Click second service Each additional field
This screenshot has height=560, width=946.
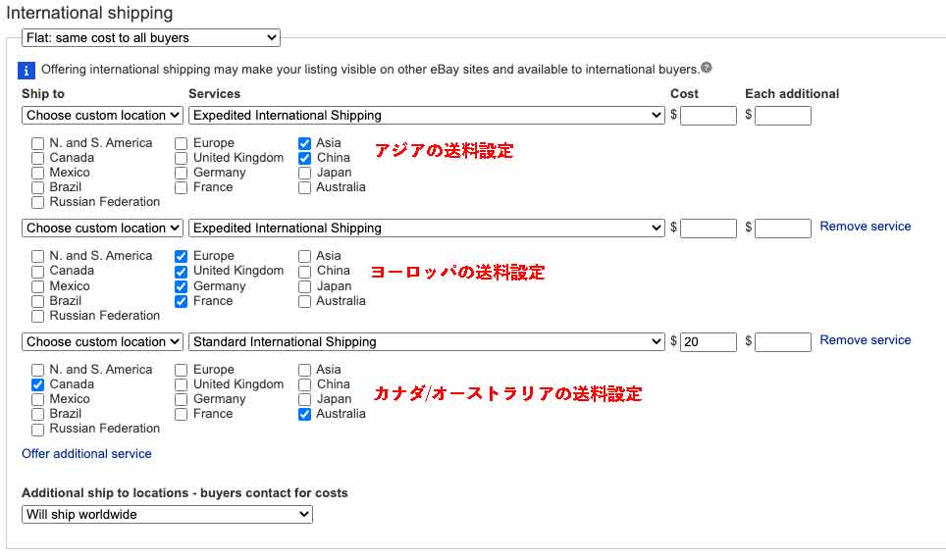pos(782,229)
